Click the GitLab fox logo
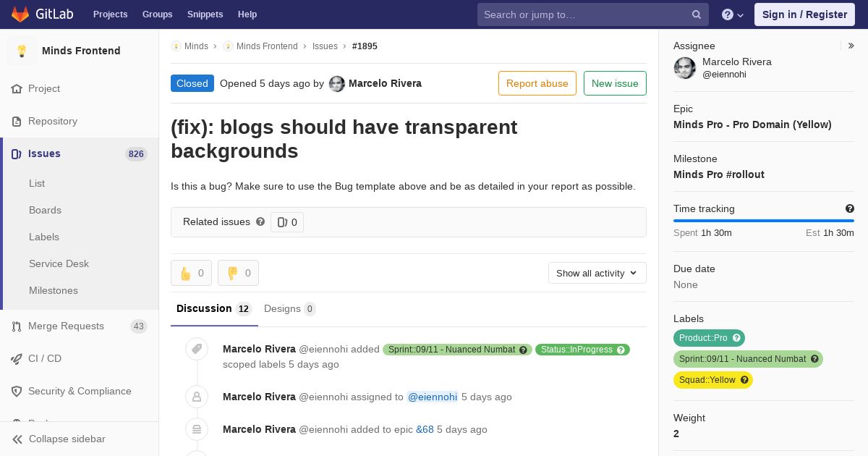This screenshot has height=456, width=868. coord(20,14)
